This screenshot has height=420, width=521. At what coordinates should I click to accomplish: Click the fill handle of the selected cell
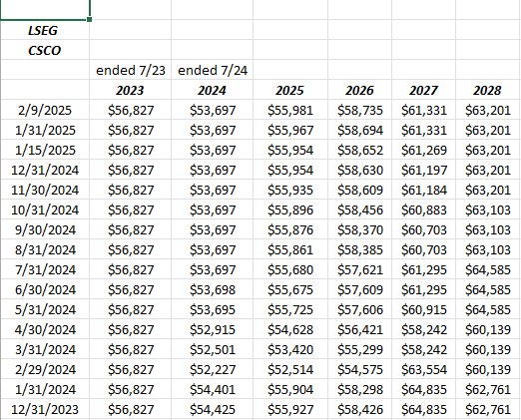pyautogui.click(x=89, y=20)
